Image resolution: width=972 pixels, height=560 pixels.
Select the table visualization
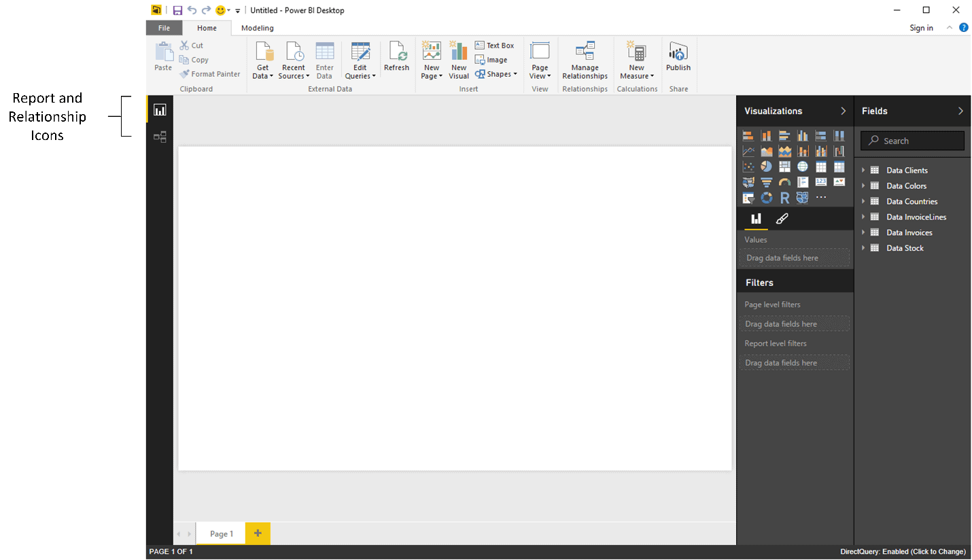pyautogui.click(x=821, y=167)
